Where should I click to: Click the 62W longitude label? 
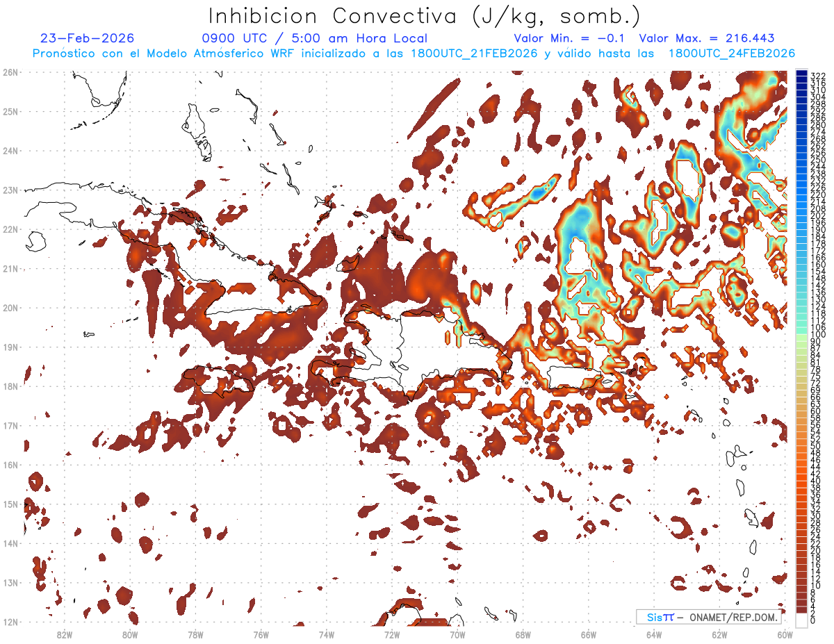pyautogui.click(x=719, y=634)
